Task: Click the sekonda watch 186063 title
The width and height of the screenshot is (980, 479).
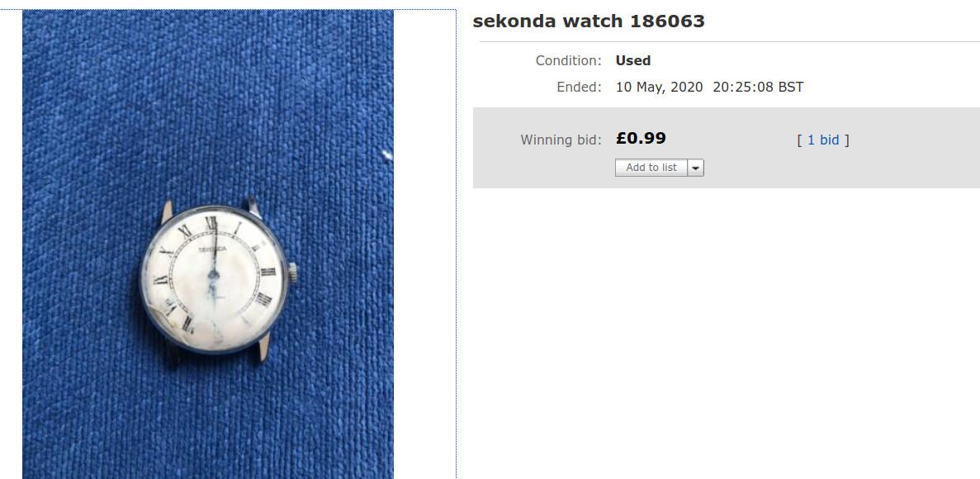Action: tap(588, 21)
